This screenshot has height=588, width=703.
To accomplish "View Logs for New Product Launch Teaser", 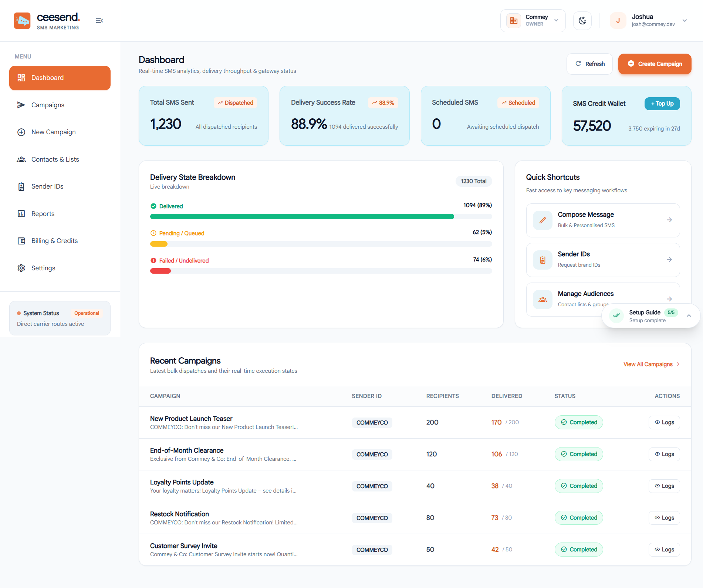I will (664, 422).
